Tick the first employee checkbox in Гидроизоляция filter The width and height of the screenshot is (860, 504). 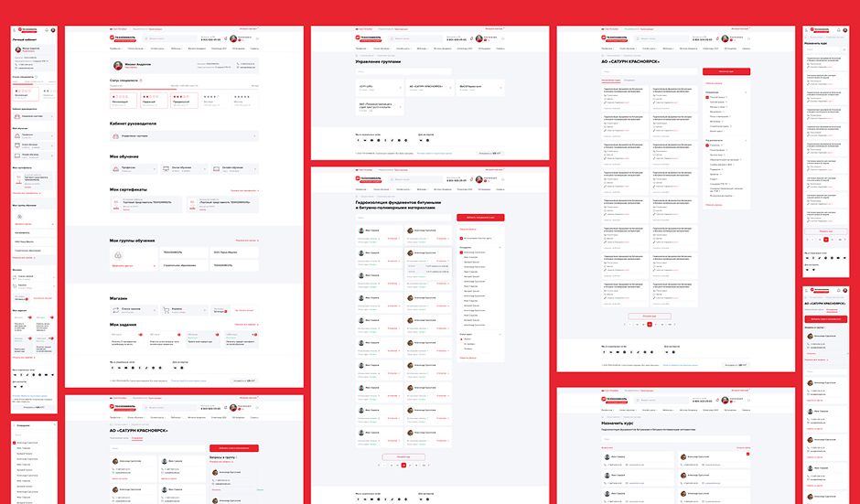pos(461,252)
